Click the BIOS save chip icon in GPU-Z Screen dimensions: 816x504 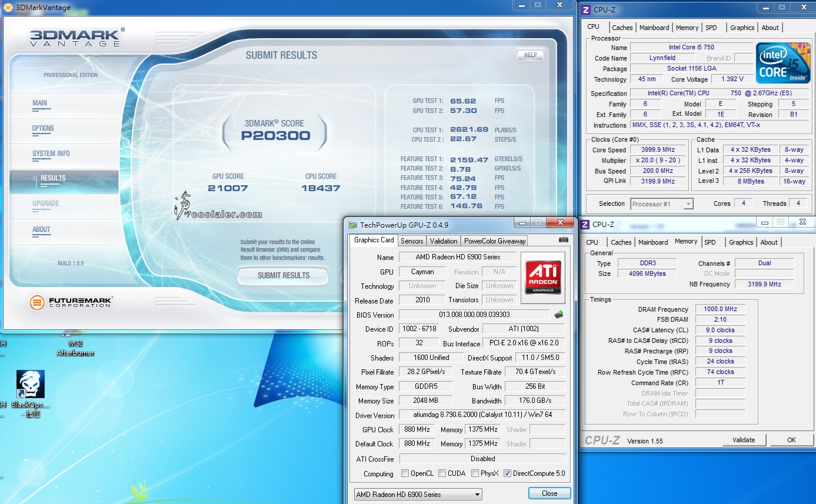click(x=558, y=314)
